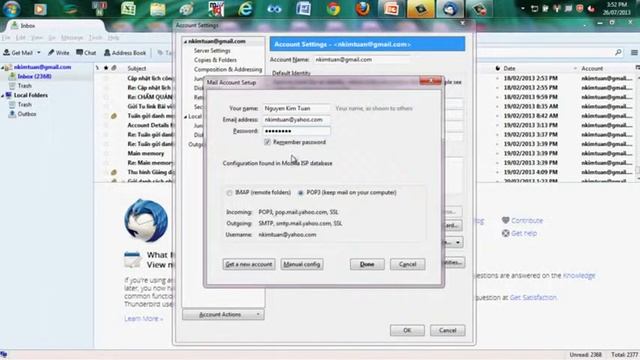Collapse Local Folders in folder pane
This screenshot has width=640, height=360.
pyautogui.click(x=2, y=96)
